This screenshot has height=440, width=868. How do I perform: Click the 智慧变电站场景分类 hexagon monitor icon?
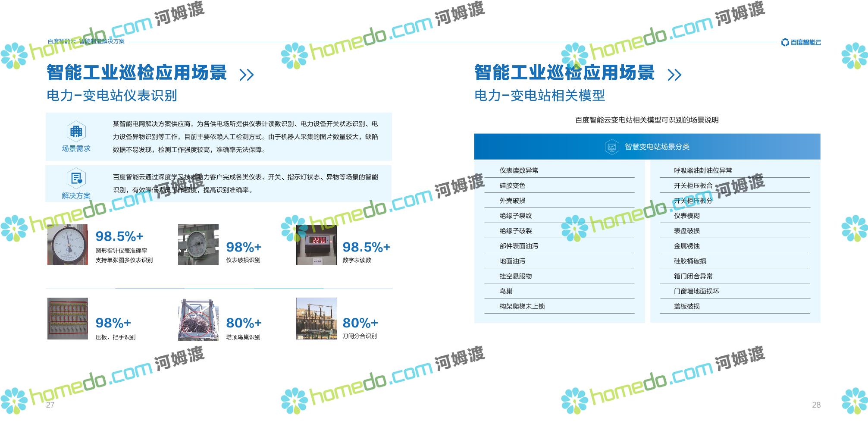[611, 147]
